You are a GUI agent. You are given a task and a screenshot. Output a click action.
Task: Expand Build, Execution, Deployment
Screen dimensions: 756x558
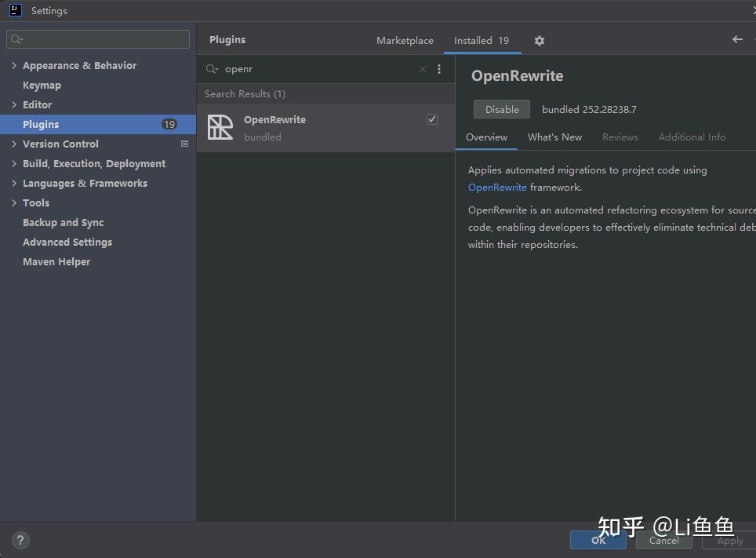13,163
